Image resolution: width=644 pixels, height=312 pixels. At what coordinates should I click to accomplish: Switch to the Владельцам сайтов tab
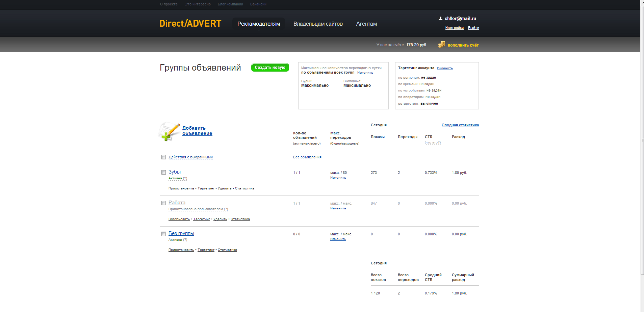pos(318,24)
